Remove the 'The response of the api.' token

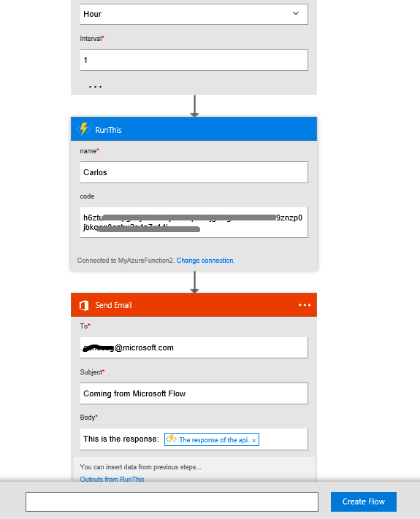coord(253,440)
